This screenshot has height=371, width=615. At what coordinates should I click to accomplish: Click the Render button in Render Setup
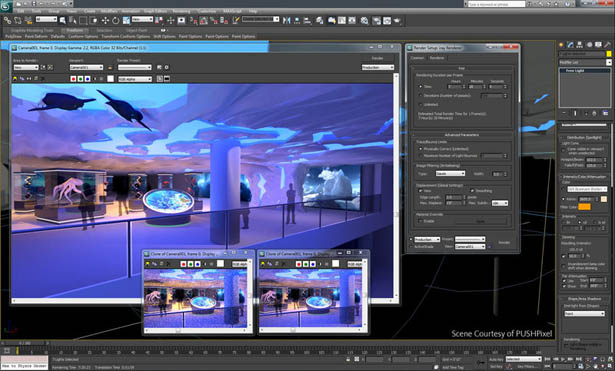pyautogui.click(x=504, y=242)
